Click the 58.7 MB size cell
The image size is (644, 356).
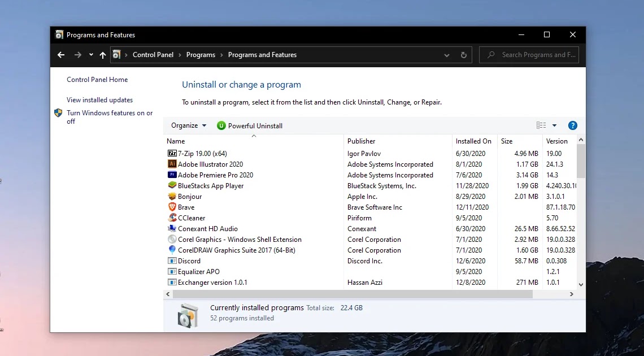(526, 261)
